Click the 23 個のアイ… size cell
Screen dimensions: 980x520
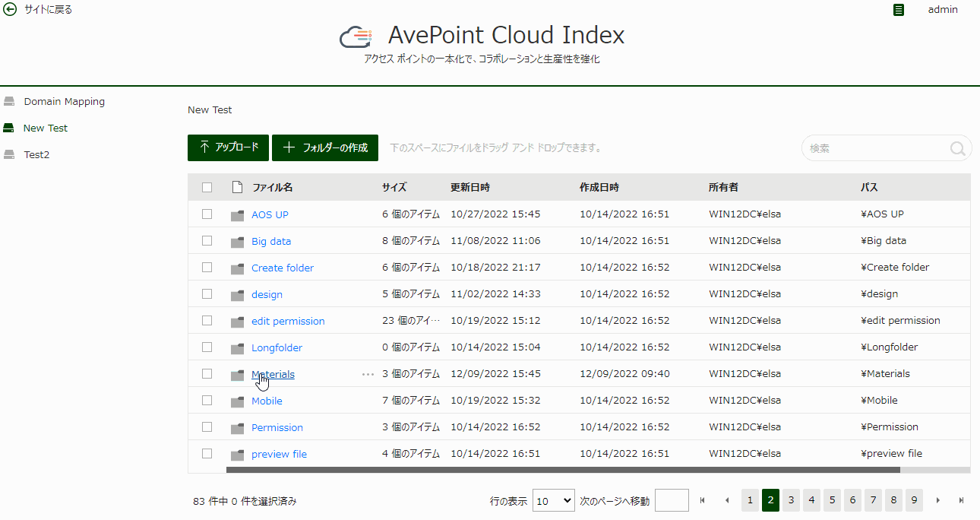(410, 320)
